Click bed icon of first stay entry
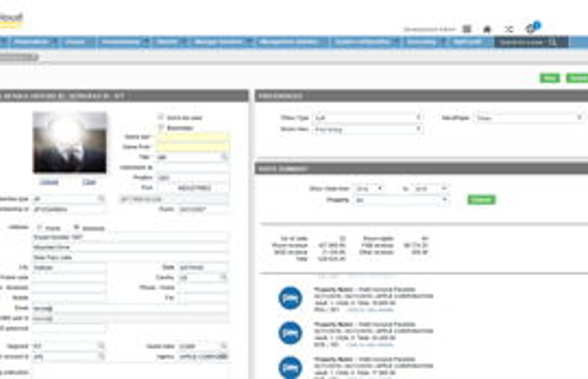 (290, 298)
